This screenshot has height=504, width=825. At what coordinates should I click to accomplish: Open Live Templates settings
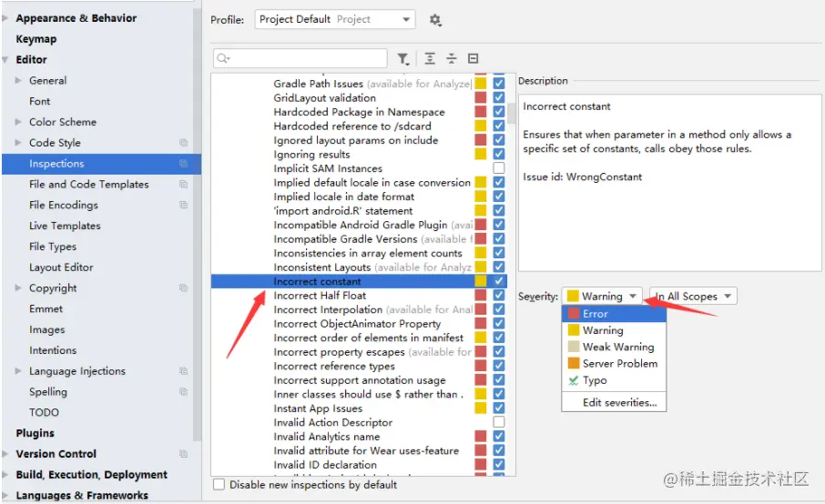[65, 226]
